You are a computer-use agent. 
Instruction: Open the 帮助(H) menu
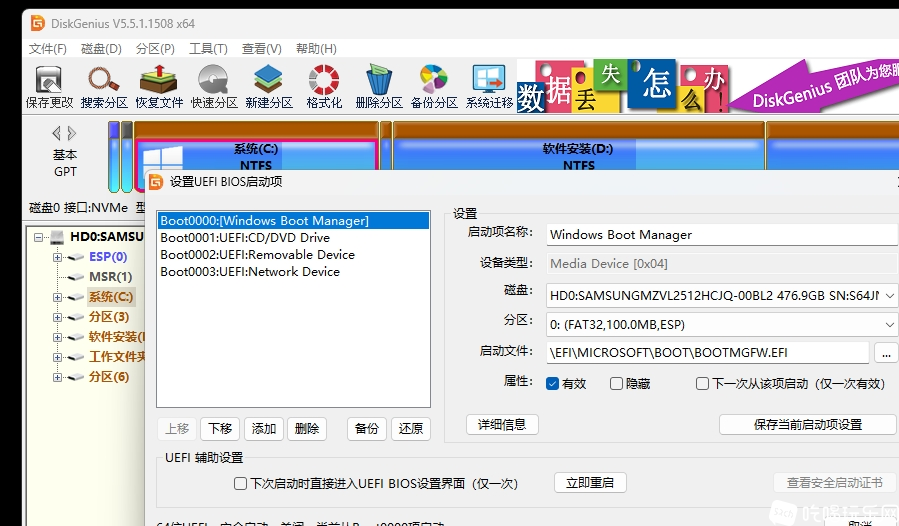tap(316, 49)
